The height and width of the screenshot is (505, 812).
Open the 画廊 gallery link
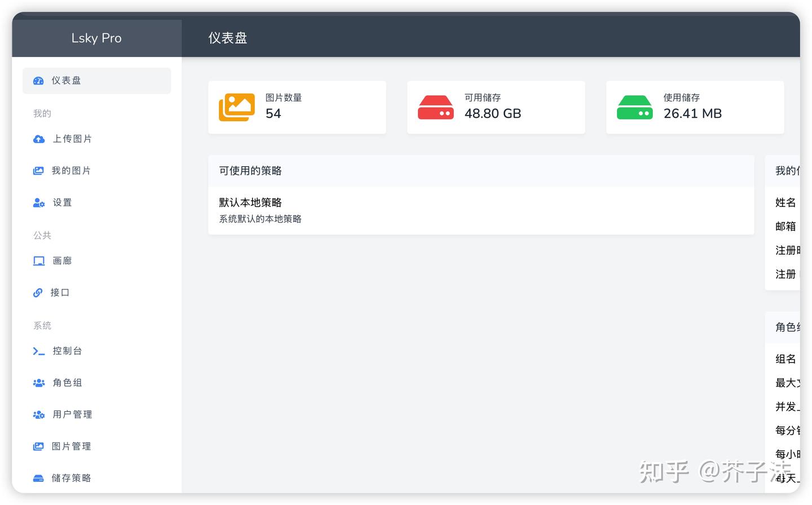pos(97,261)
